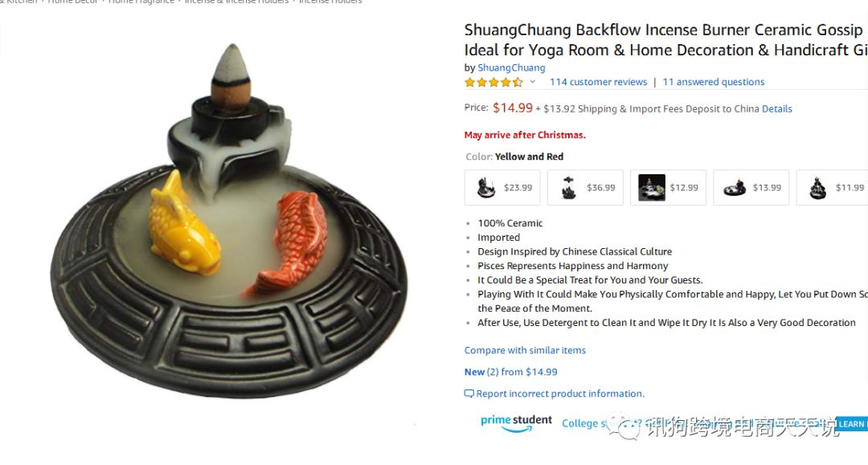868x465 pixels.
Task: Pick the $12.99 color variant option
Action: coord(668,187)
